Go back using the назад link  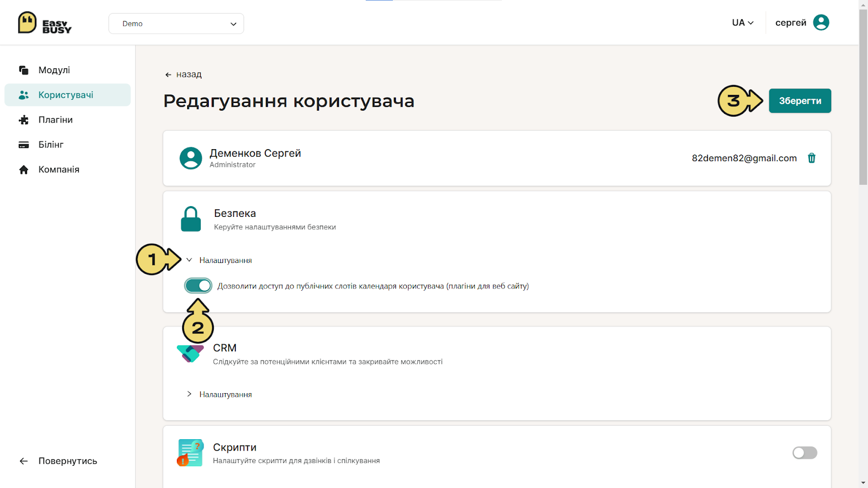[183, 74]
